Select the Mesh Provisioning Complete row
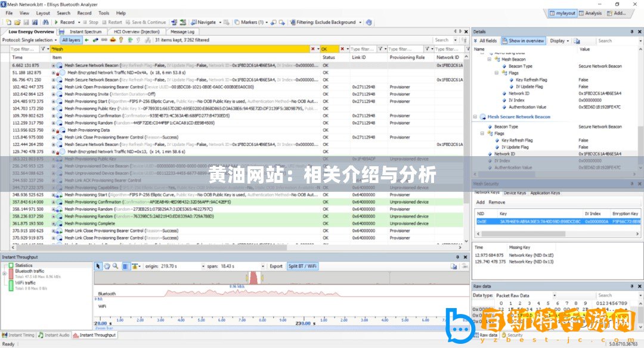The height and width of the screenshot is (348, 644). (237, 223)
